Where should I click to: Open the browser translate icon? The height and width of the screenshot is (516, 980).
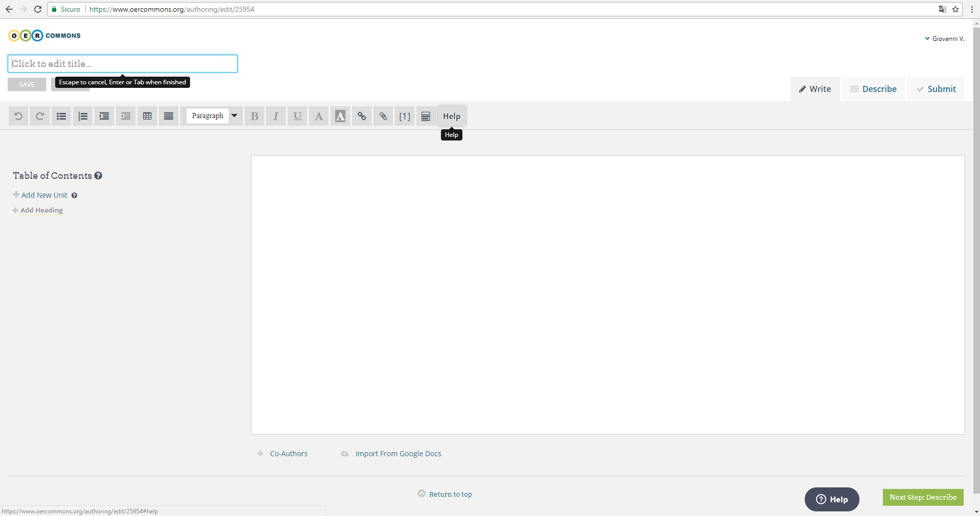pos(943,9)
